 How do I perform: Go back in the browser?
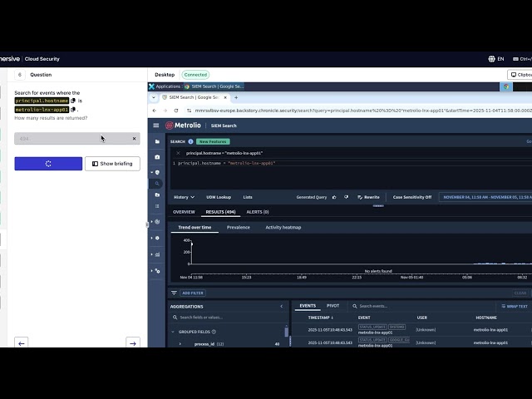tap(155, 111)
